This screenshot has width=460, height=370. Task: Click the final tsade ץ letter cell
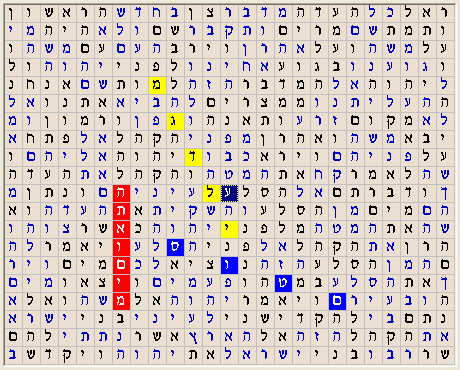[x=193, y=336]
